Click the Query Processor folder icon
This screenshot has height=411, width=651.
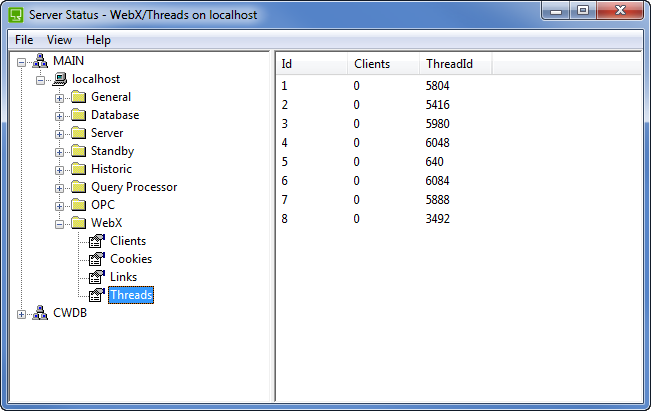(78, 187)
